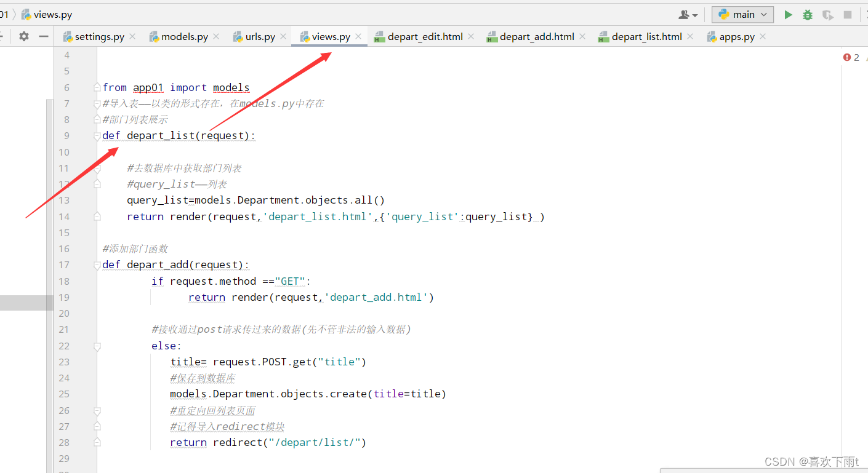Collapse the depart_add function fold marker on line 17

click(97, 264)
